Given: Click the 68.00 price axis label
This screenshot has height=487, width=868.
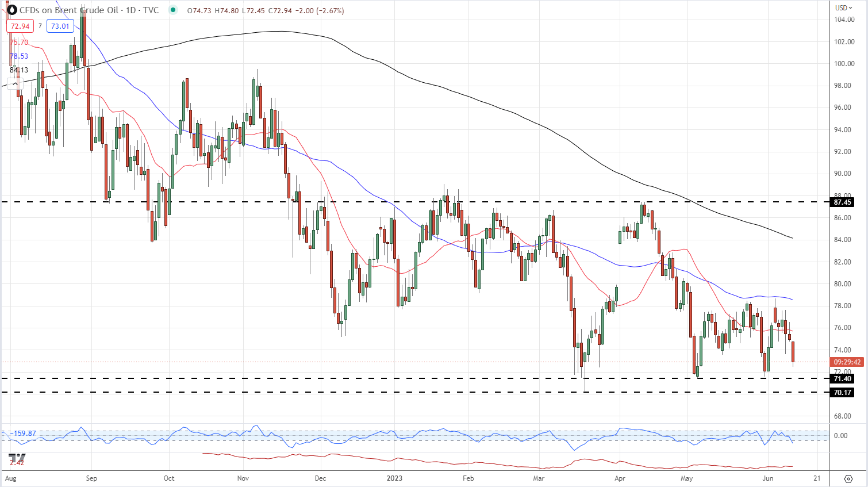Looking at the screenshot, I should point(843,416).
